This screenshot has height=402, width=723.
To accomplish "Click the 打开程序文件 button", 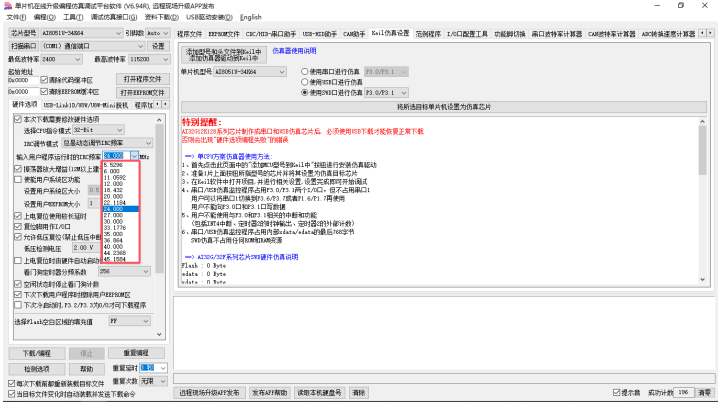I will click(142, 79).
